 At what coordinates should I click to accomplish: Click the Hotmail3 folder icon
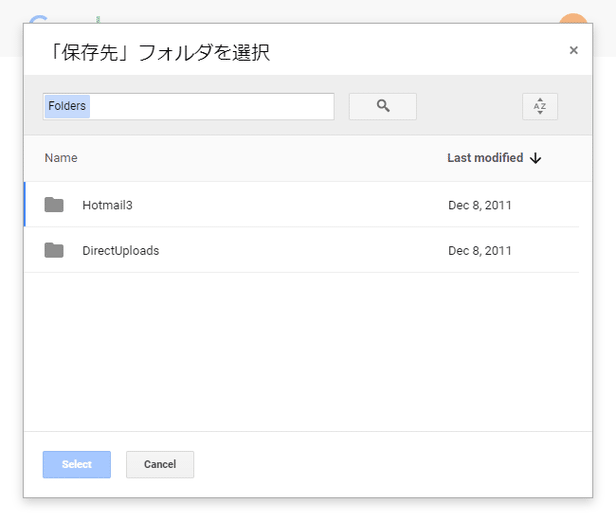(54, 205)
